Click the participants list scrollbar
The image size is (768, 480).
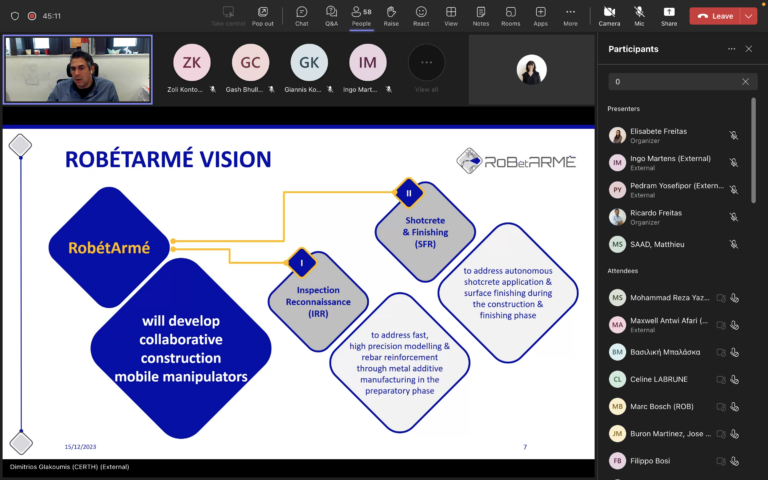[753, 150]
